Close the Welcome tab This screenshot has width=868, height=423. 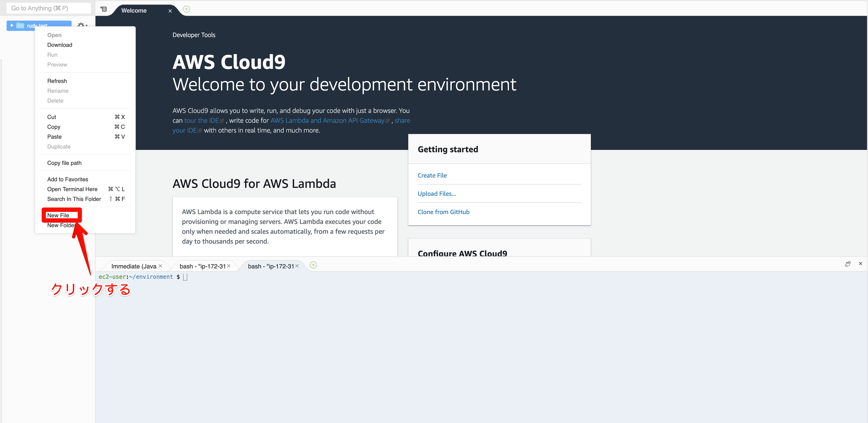coord(170,11)
